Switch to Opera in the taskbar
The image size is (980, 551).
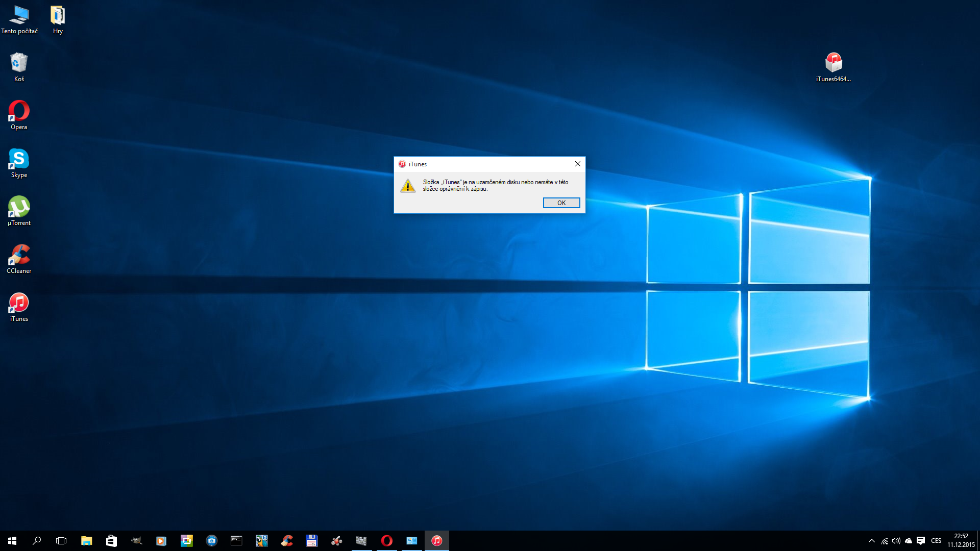tap(386, 541)
